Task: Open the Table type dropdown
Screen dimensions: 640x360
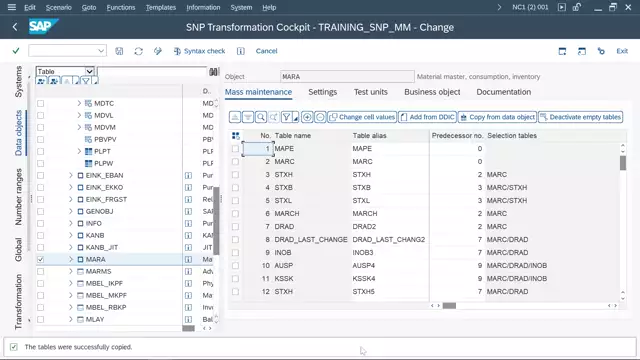Action: click(x=89, y=71)
